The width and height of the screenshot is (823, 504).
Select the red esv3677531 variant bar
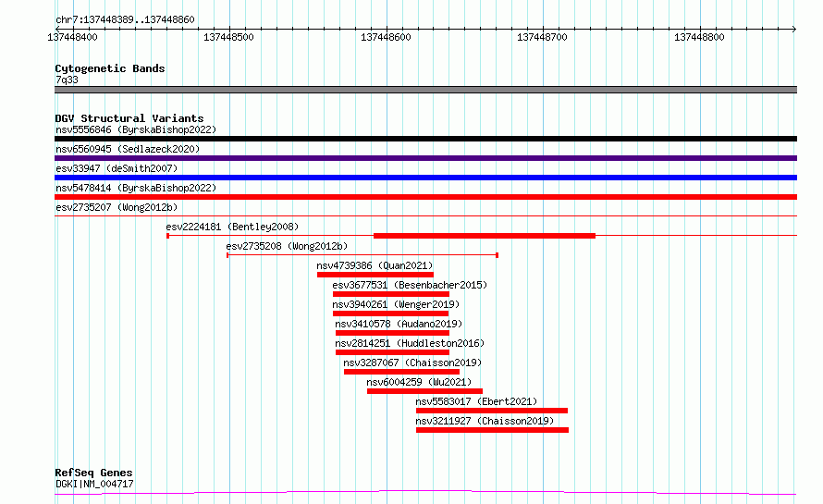[391, 294]
